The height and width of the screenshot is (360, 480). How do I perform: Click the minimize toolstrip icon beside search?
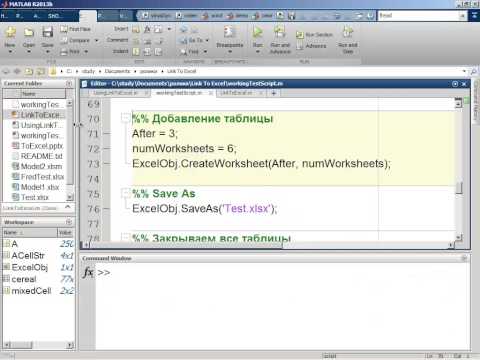(474, 15)
